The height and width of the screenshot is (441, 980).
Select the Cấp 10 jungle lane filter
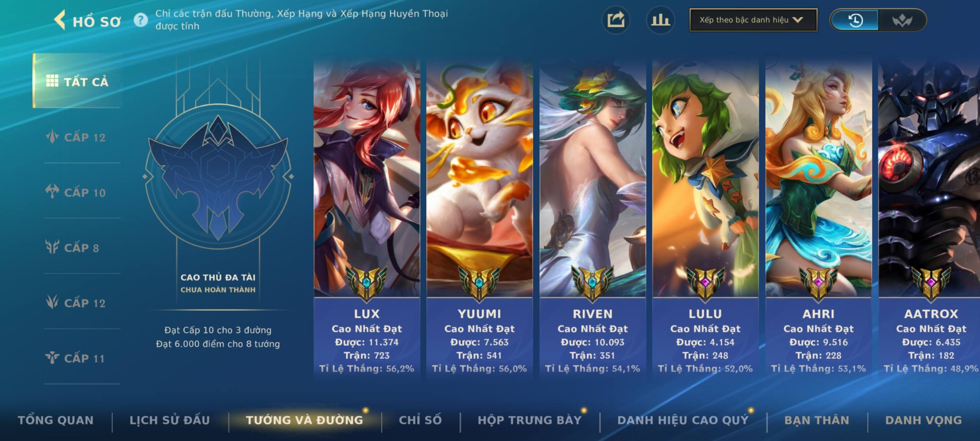(x=76, y=192)
